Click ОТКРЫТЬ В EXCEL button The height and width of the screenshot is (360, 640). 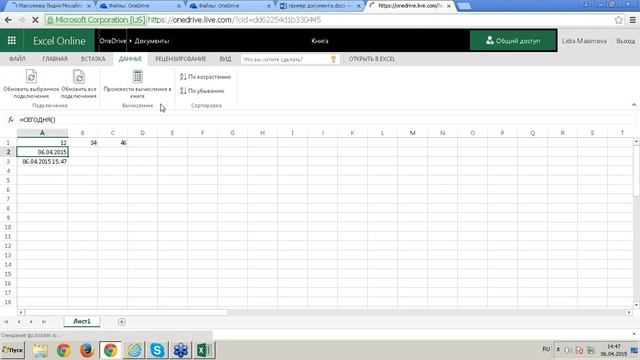371,59
